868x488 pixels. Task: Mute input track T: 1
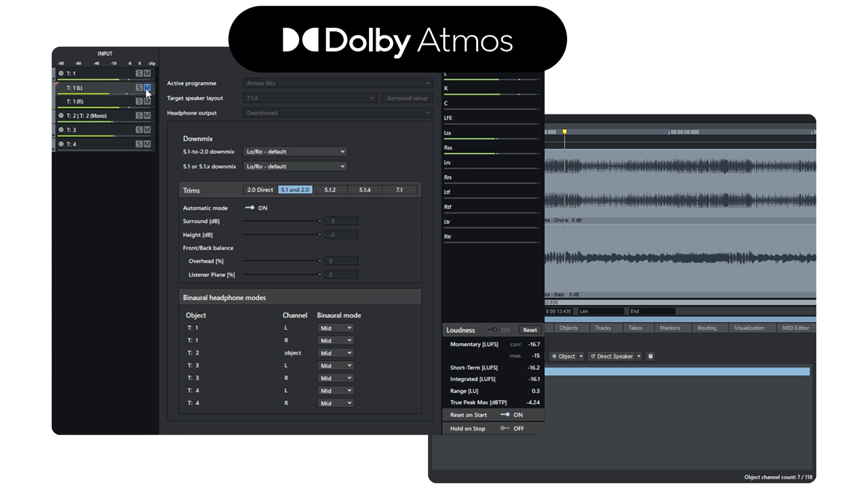pyautogui.click(x=147, y=73)
